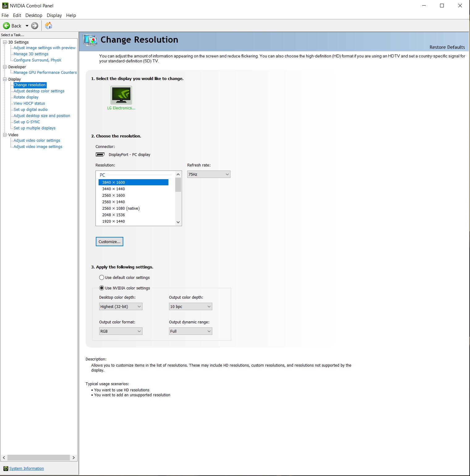The image size is (470, 476).
Task: Select Change resolution in task tree
Action: point(30,85)
